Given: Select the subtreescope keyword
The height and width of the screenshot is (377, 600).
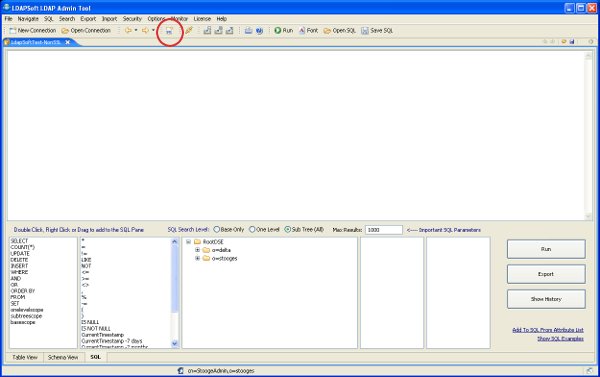Looking at the screenshot, I should point(26,316).
